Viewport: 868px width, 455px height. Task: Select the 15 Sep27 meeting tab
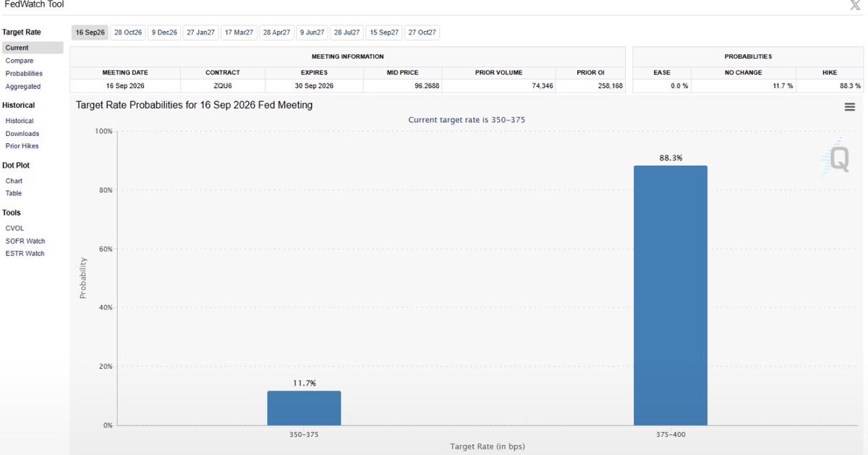pos(383,33)
